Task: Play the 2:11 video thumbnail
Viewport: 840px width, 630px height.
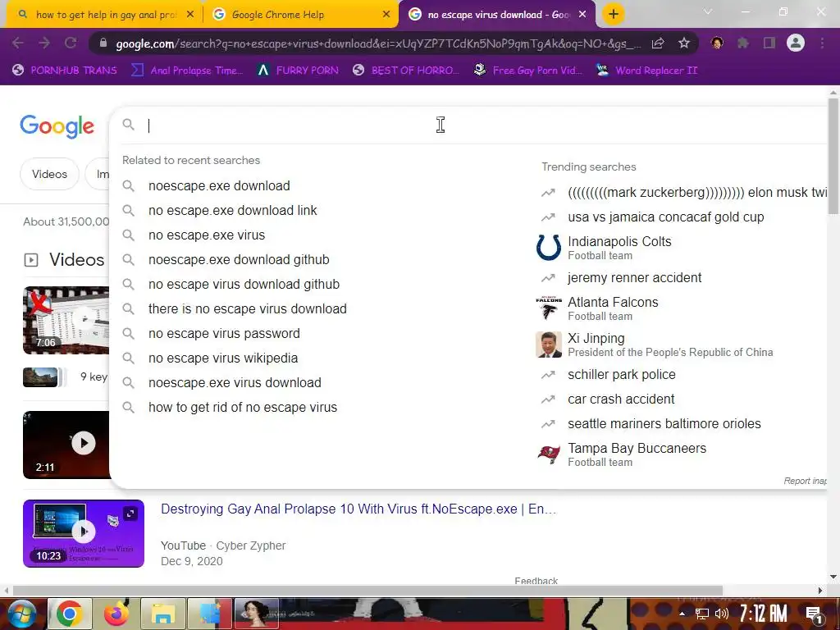Action: click(x=66, y=445)
